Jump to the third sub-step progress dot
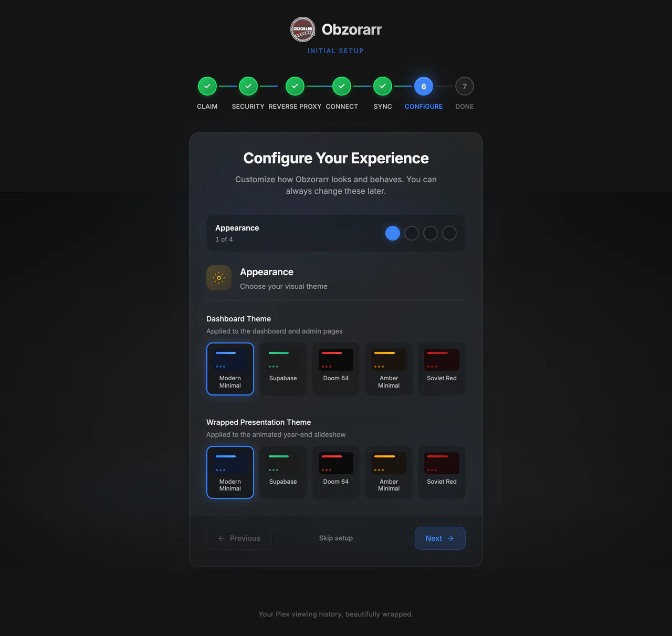672x636 pixels. pos(430,233)
